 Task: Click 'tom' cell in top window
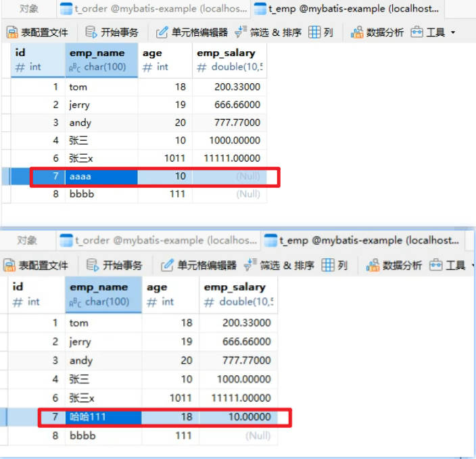tap(101, 87)
